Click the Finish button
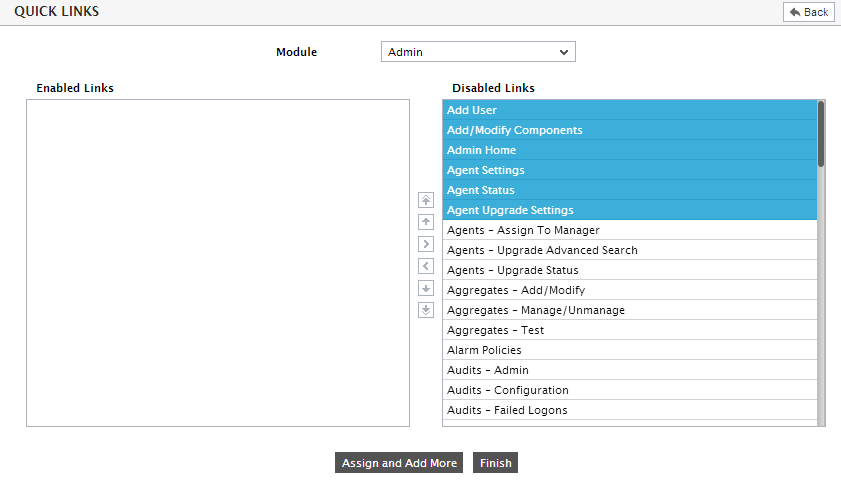The height and width of the screenshot is (487, 841). click(x=496, y=463)
